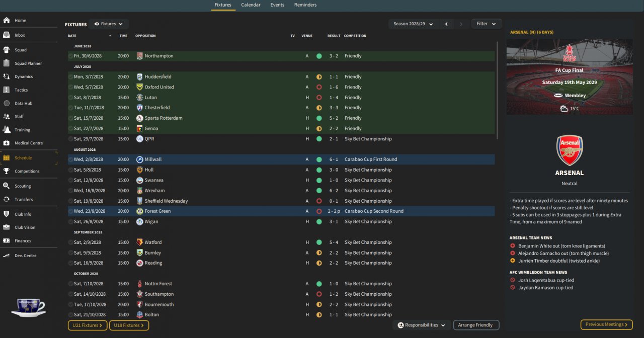644x338 pixels.
Task: Click the Dynamics icon in sidebar
Action: click(7, 76)
